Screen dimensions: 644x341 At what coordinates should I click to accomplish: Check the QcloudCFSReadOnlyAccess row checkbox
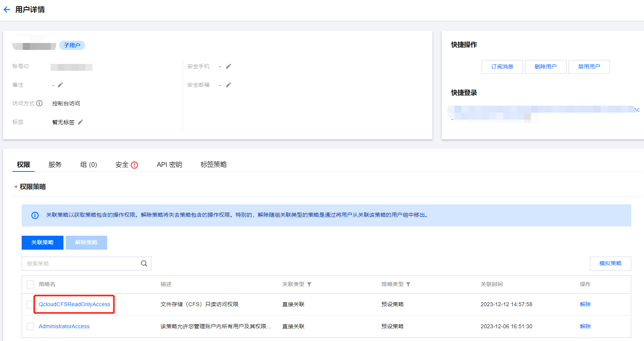[x=30, y=305]
